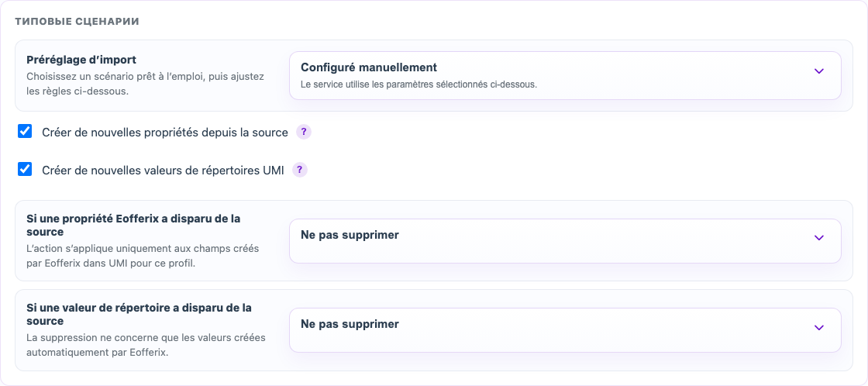Uncheck Créer de nouvelles propriétés depuis la source
Screen dimensions: 868x386
[x=25, y=131]
